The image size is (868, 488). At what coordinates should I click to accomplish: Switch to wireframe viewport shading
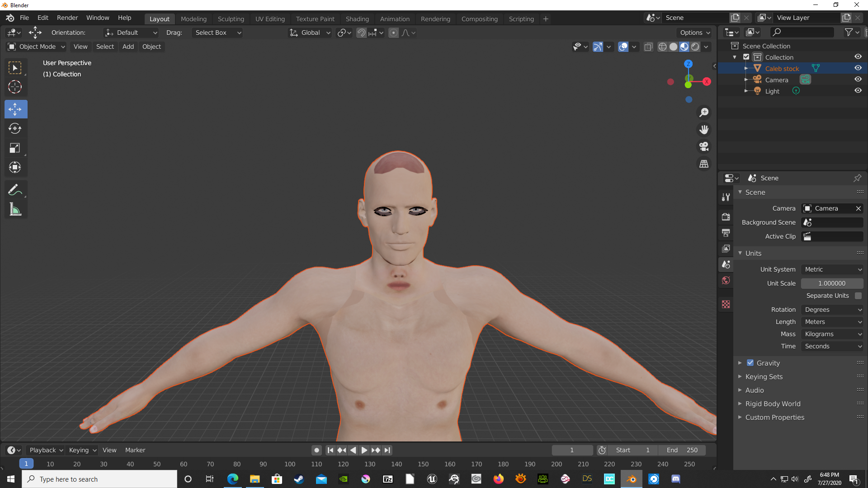(662, 47)
